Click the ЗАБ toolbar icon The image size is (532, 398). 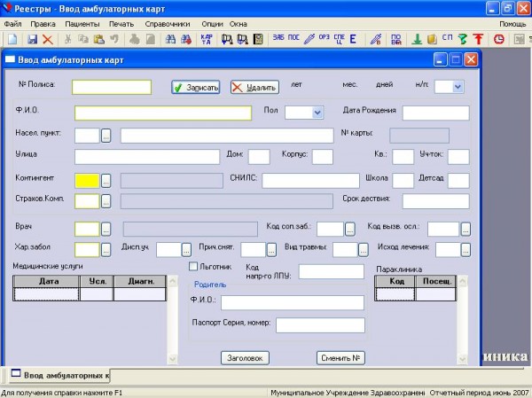pos(279,39)
